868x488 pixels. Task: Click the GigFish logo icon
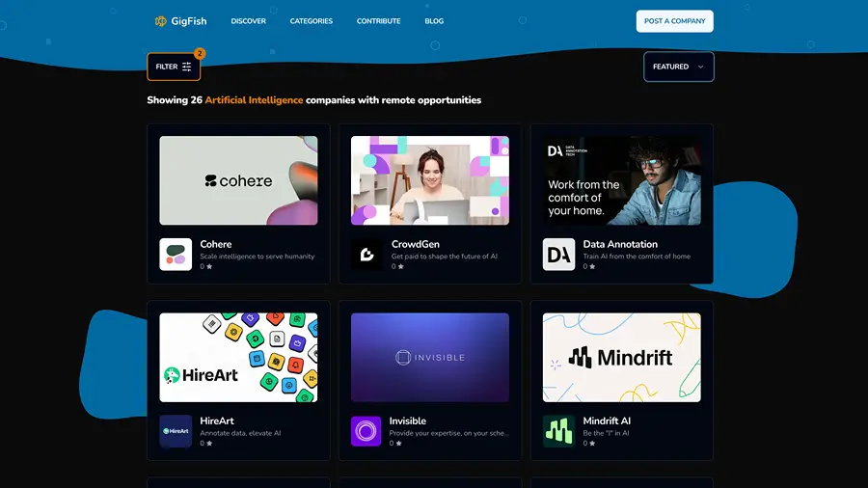coord(161,20)
